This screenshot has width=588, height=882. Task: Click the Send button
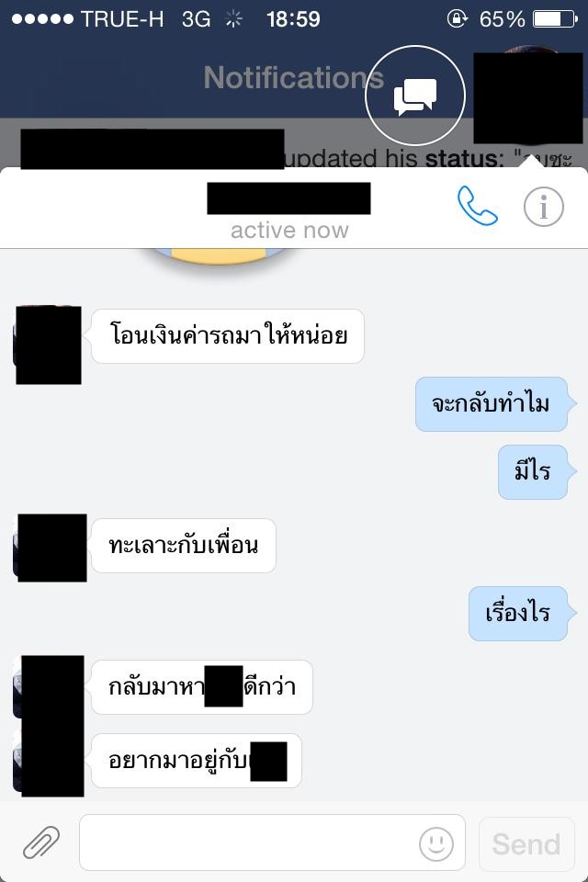coord(526,843)
